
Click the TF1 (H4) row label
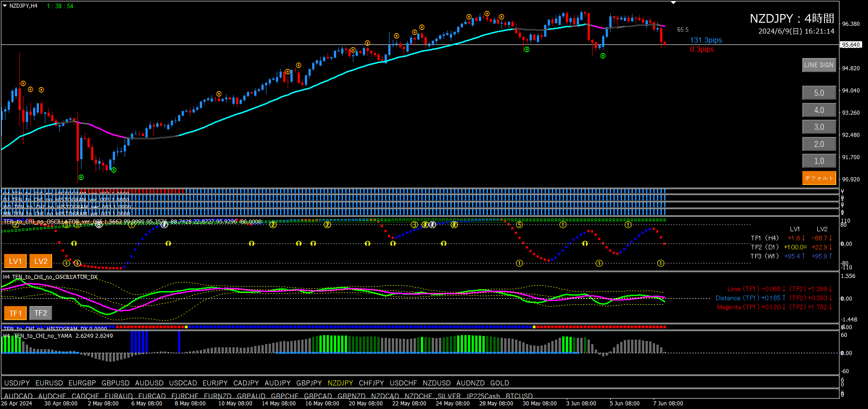point(765,238)
